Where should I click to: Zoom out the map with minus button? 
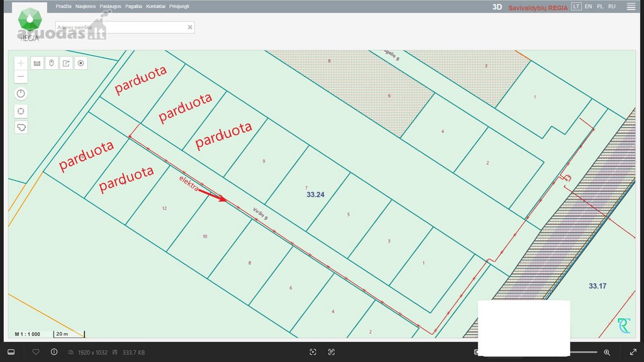coord(21,77)
